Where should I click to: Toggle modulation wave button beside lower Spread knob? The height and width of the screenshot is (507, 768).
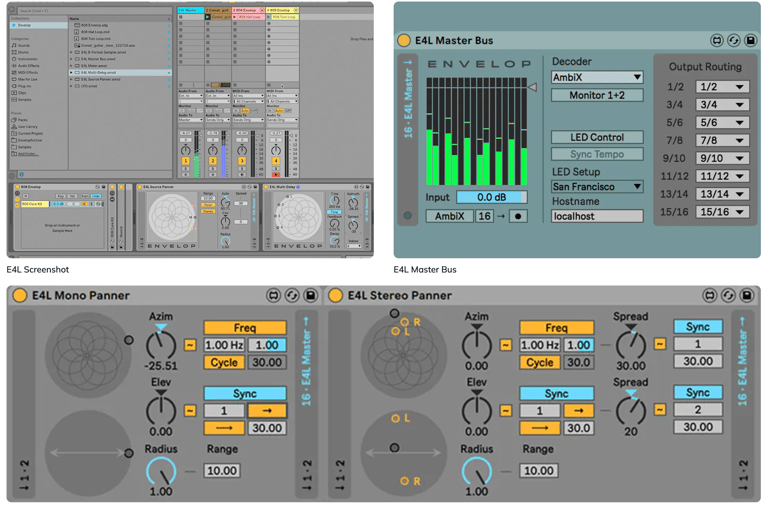pos(660,409)
